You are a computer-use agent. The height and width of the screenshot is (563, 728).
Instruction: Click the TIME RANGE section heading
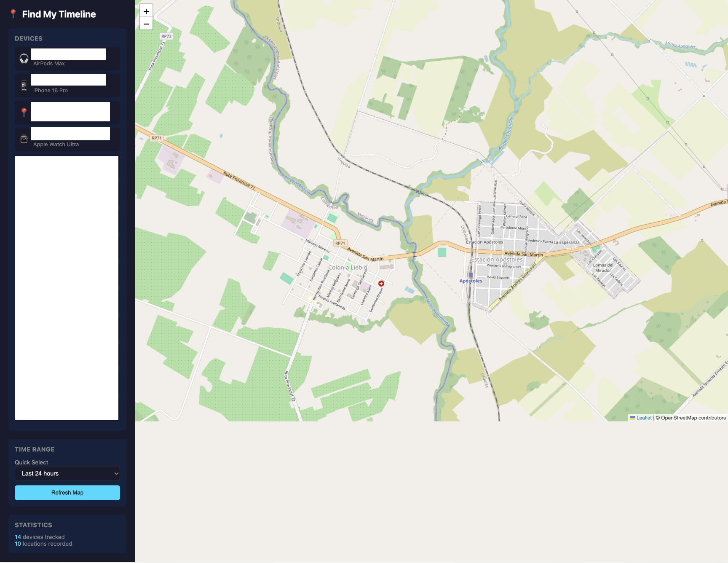pyautogui.click(x=35, y=449)
